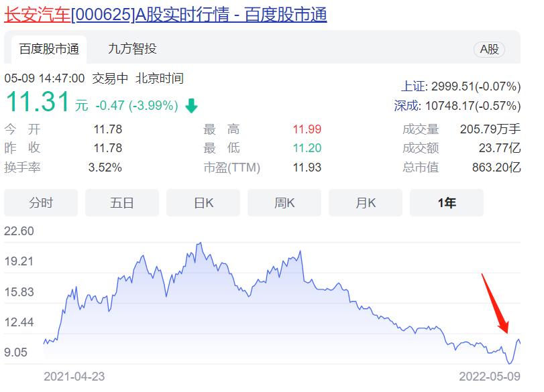The image size is (544, 392).
Task: Click the 15.83 y-axis label
Action: coord(19,292)
